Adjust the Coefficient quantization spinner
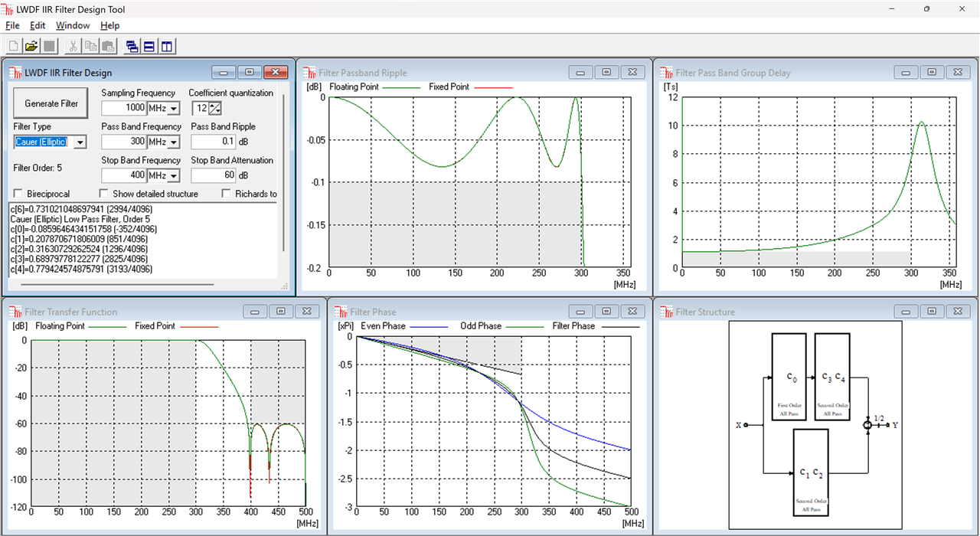 click(215, 109)
